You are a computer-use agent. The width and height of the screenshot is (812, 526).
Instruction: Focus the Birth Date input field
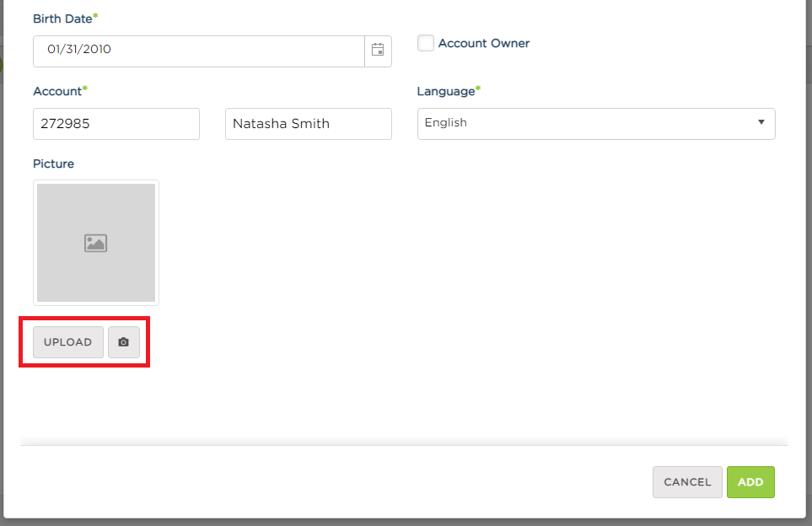(x=199, y=51)
